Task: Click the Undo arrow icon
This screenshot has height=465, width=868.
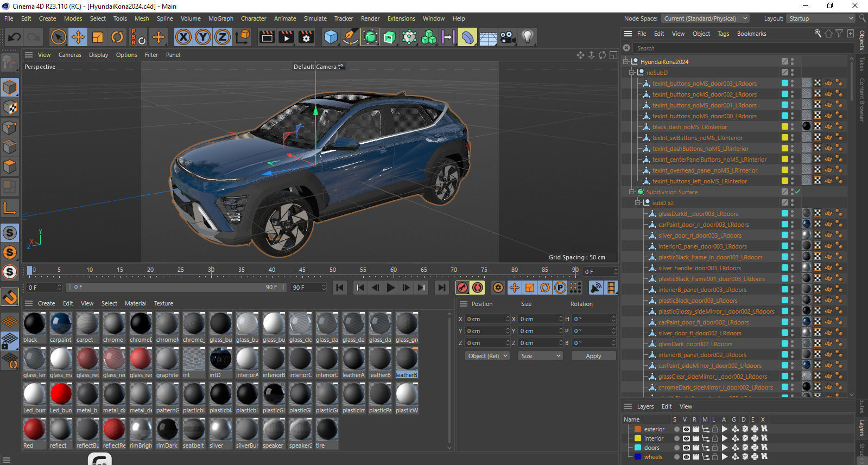Action: (x=14, y=37)
